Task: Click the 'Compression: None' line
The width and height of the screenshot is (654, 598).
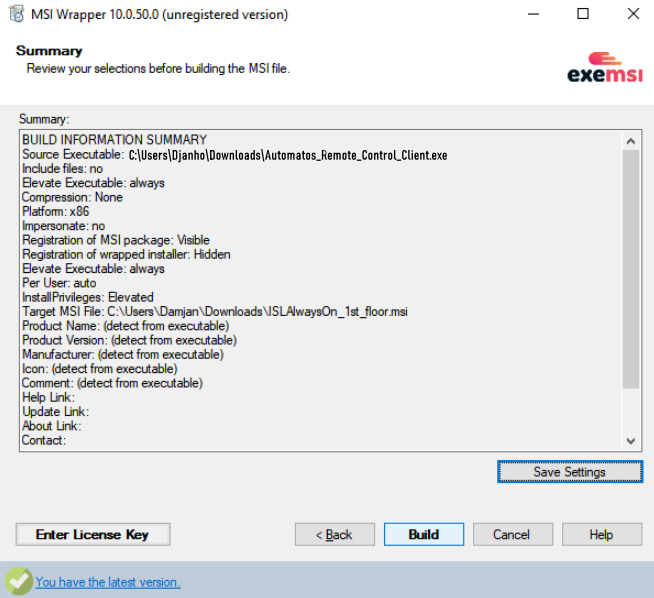Action: coord(72,197)
